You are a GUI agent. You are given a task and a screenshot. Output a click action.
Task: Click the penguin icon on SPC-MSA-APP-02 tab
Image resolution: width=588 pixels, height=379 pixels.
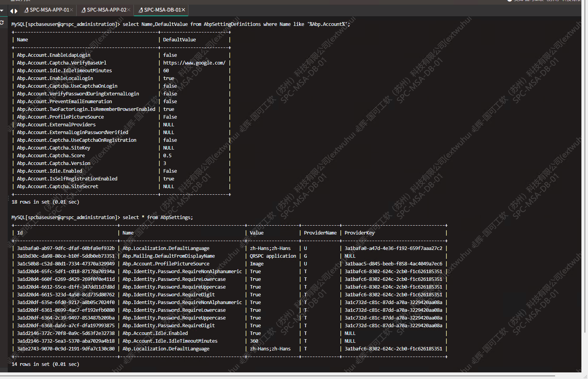[83, 10]
